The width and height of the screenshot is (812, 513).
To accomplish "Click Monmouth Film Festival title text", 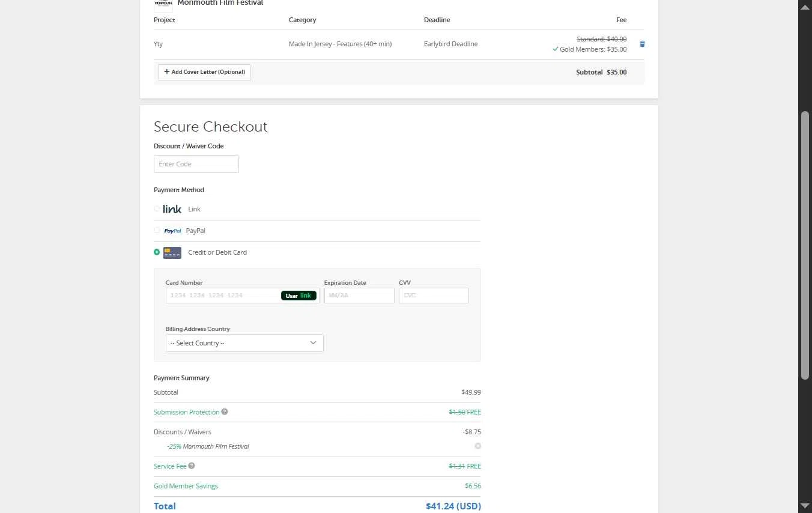I will (x=220, y=3).
